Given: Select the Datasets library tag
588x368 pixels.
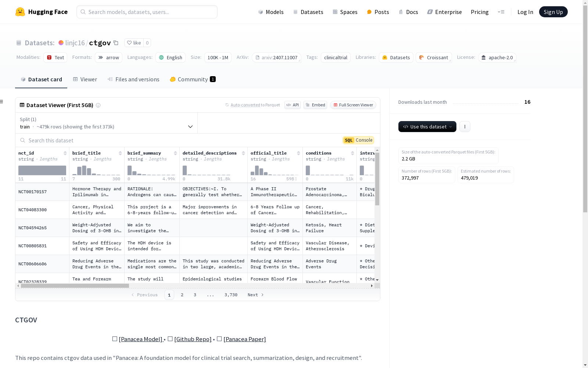Looking at the screenshot, I should (396, 57).
